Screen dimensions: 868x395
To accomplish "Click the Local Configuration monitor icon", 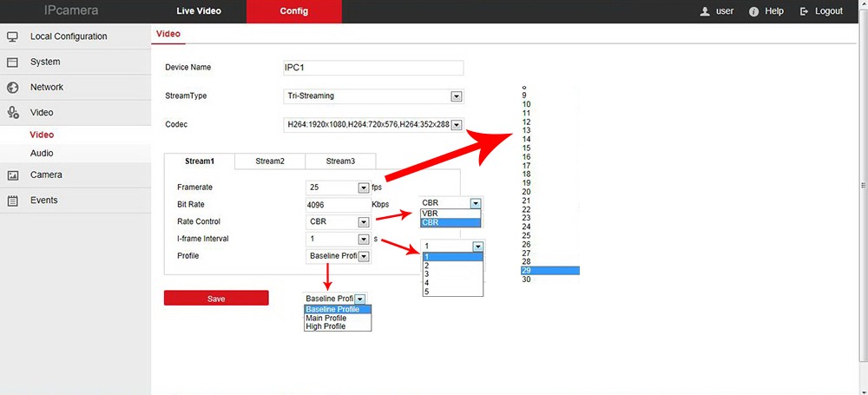I will [13, 36].
